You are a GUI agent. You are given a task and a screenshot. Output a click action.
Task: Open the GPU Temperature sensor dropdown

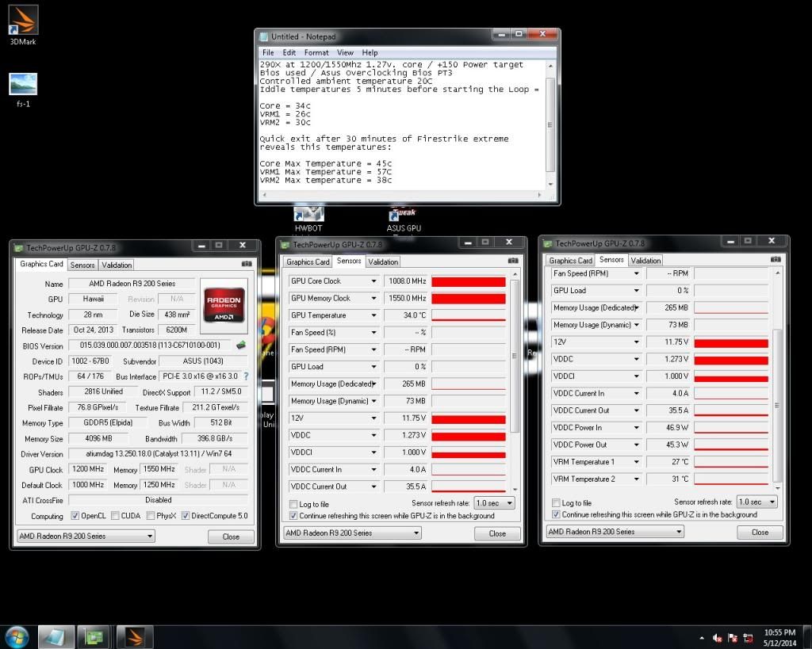pos(373,315)
